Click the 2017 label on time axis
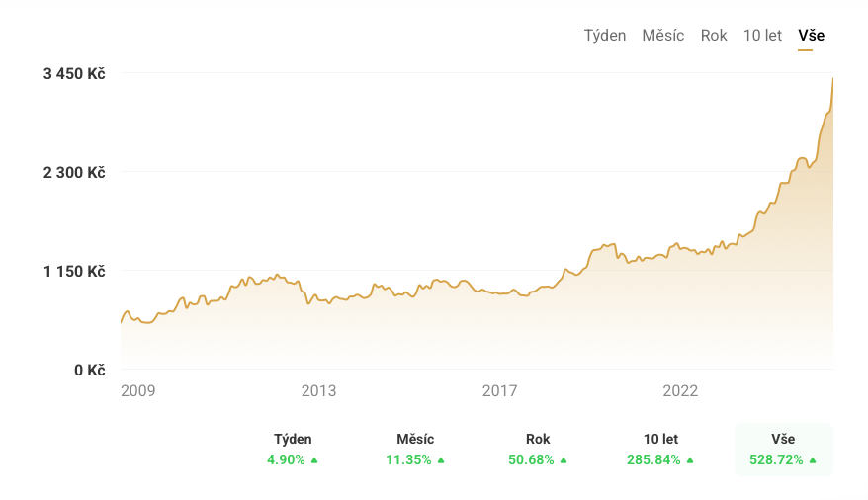The height and width of the screenshot is (500, 868). coord(499,391)
